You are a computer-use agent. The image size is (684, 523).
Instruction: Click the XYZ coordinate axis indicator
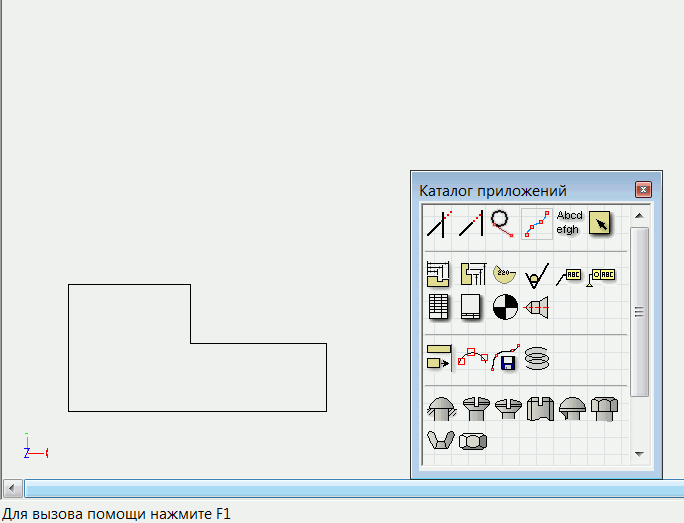pyautogui.click(x=36, y=447)
